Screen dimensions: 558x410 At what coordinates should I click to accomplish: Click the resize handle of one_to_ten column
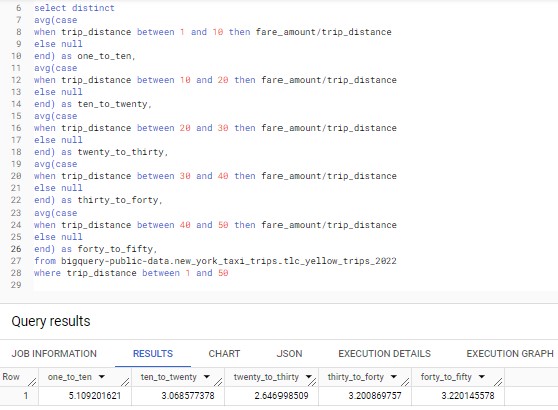click(125, 382)
